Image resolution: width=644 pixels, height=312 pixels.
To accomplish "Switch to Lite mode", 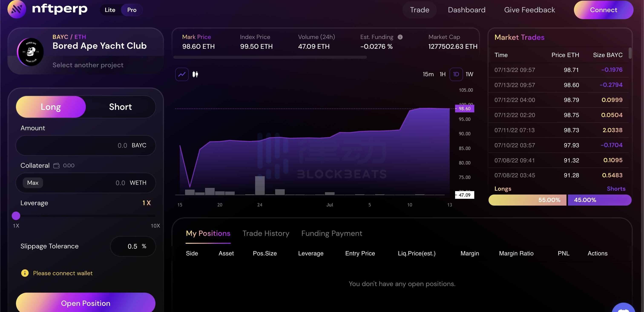I will (x=110, y=10).
